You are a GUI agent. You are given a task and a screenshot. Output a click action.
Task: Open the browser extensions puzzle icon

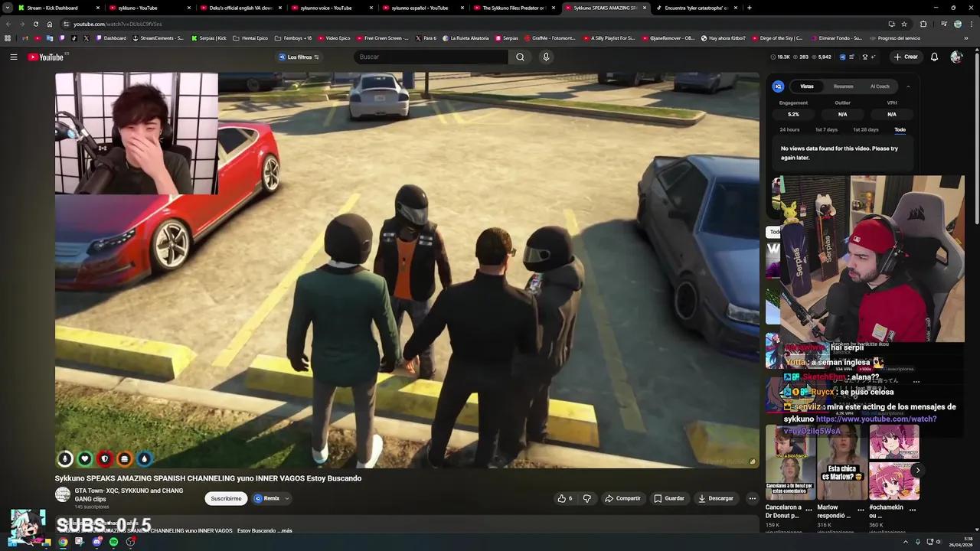tap(923, 24)
